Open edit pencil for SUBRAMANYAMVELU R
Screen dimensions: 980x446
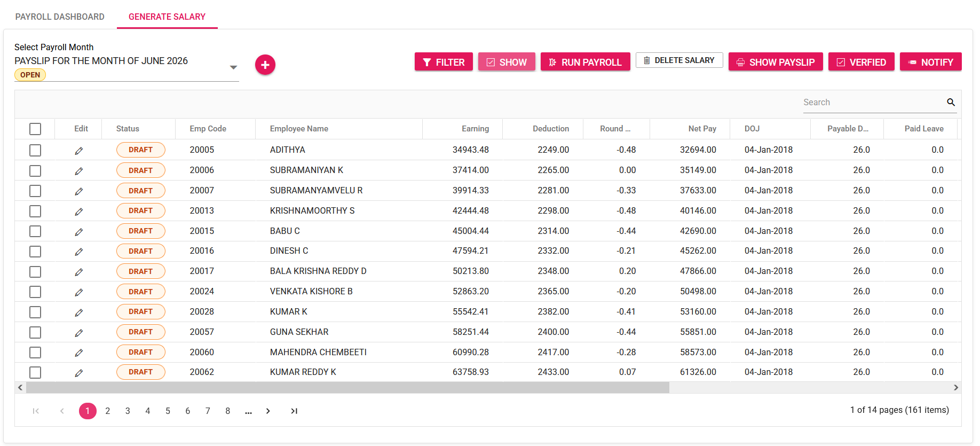79,191
